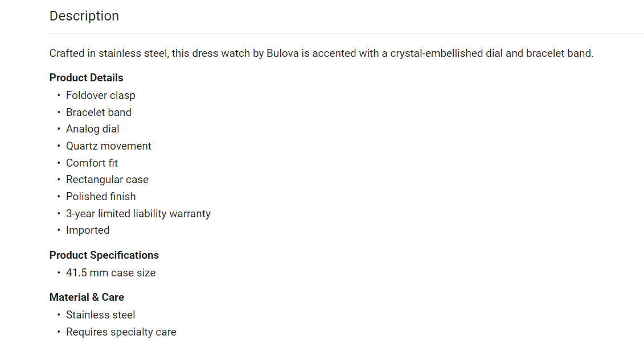644x356 pixels.
Task: Select the Imported list item
Action: (x=88, y=230)
